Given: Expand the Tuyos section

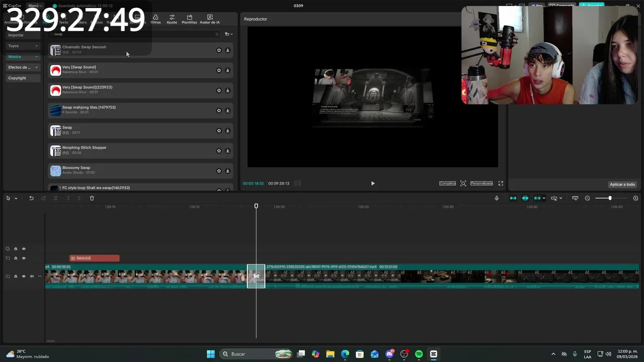Looking at the screenshot, I should coord(23,46).
